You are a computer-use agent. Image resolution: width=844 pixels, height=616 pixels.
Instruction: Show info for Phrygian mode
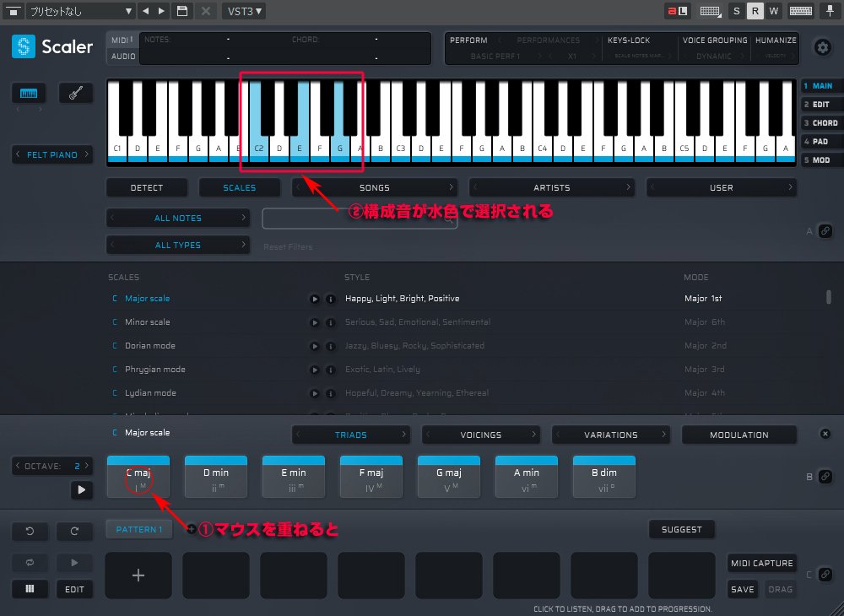[x=331, y=370]
